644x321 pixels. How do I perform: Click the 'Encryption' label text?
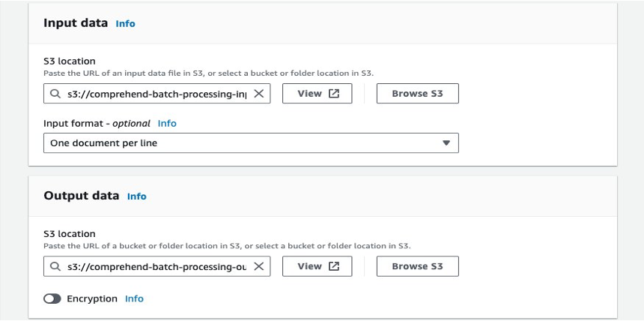coord(92,298)
